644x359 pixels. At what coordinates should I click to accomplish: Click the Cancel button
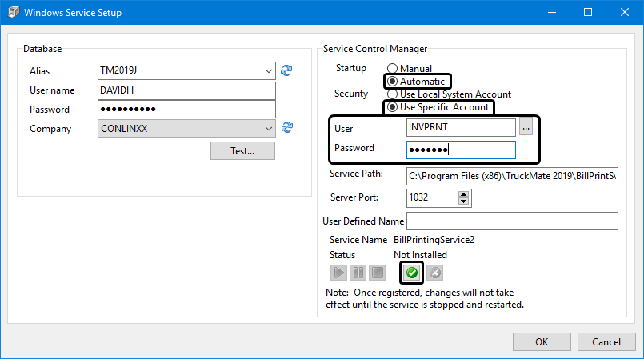(x=606, y=341)
